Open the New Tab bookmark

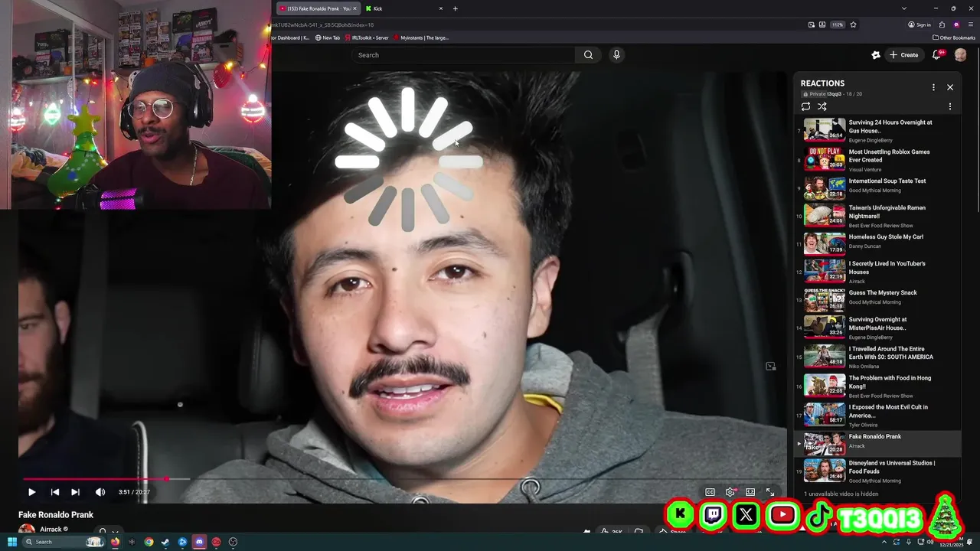pos(328,37)
